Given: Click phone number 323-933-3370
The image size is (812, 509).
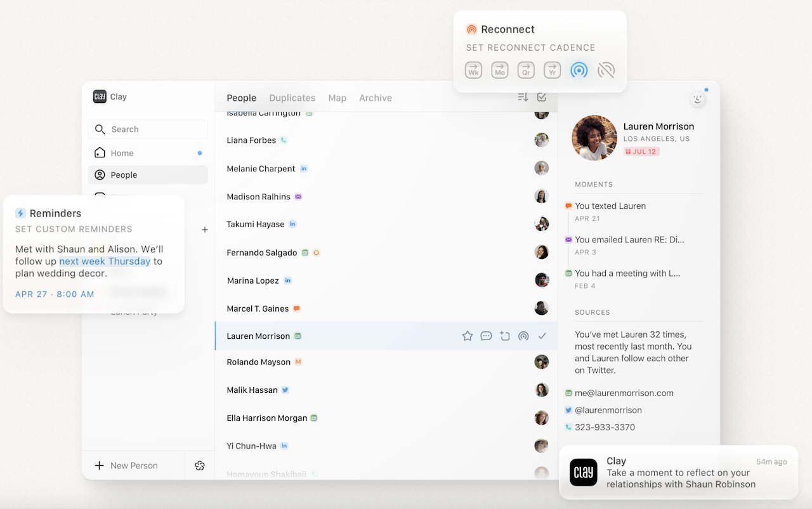Looking at the screenshot, I should click(x=605, y=427).
